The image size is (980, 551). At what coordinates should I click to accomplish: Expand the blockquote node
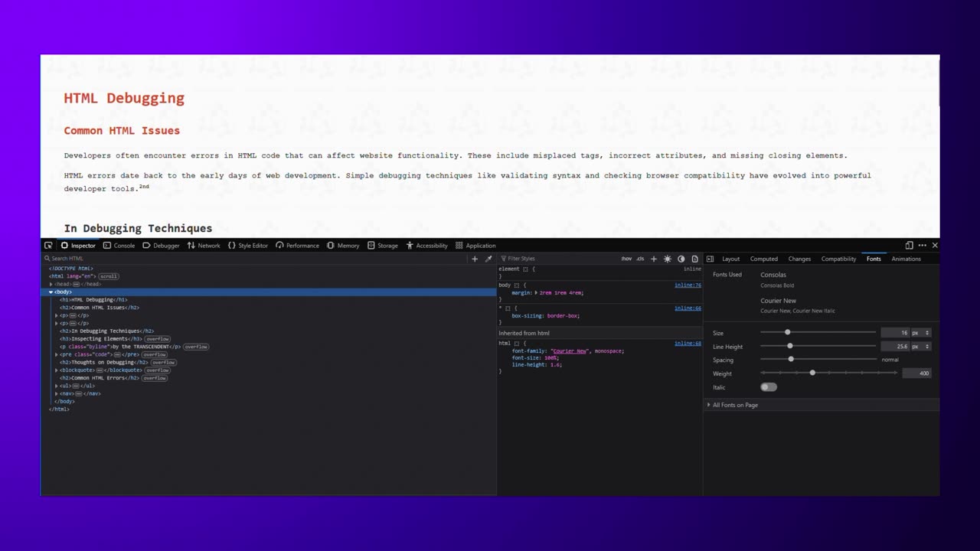57,370
